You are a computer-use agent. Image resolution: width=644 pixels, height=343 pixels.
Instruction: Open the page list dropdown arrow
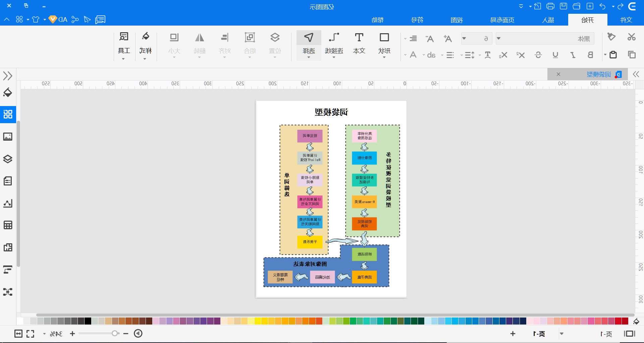pyautogui.click(x=561, y=334)
